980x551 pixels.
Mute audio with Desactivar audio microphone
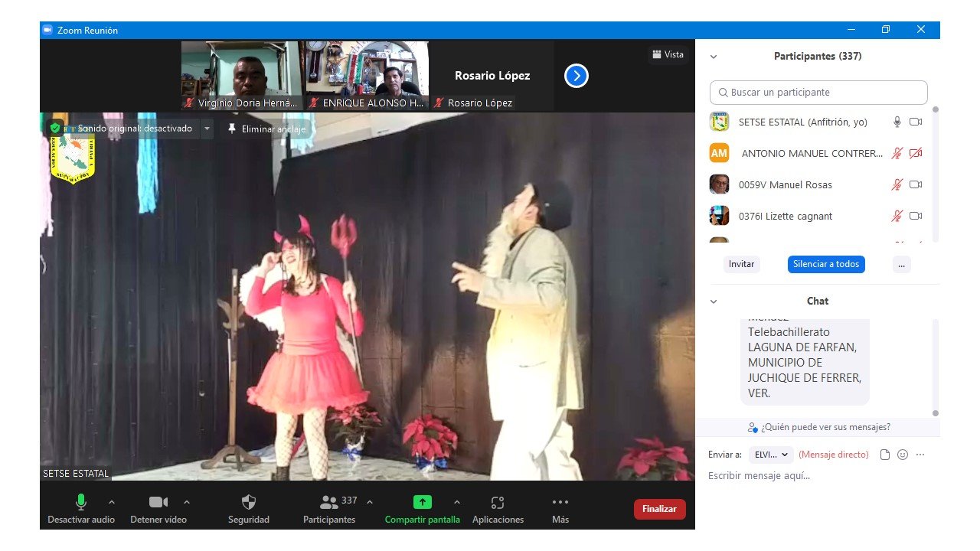click(80, 502)
